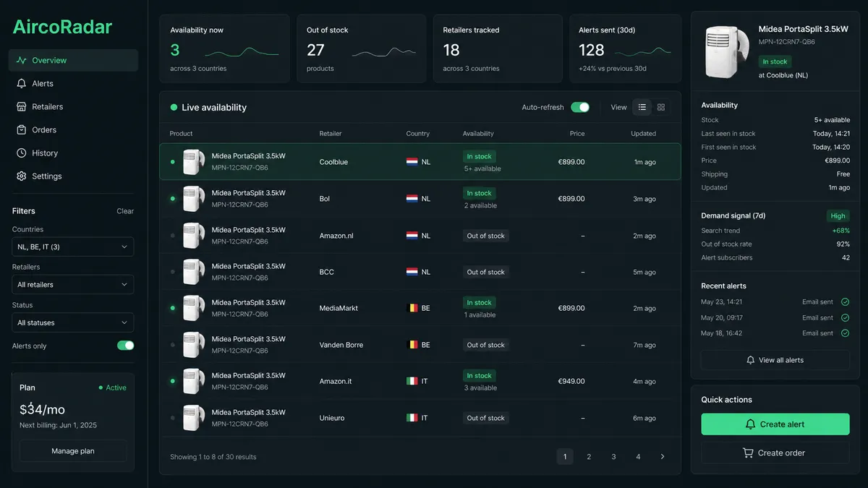
Task: Click the product thumbnail in Amazon.nl row
Action: point(193,235)
